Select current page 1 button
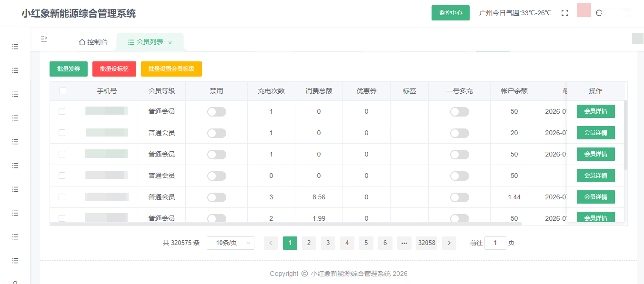The image size is (644, 284). coord(290,243)
